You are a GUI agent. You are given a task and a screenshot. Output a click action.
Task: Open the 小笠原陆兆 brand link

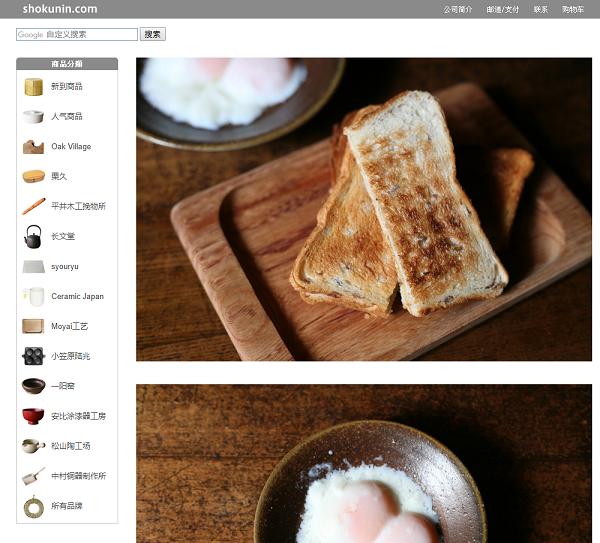pyautogui.click(x=71, y=356)
